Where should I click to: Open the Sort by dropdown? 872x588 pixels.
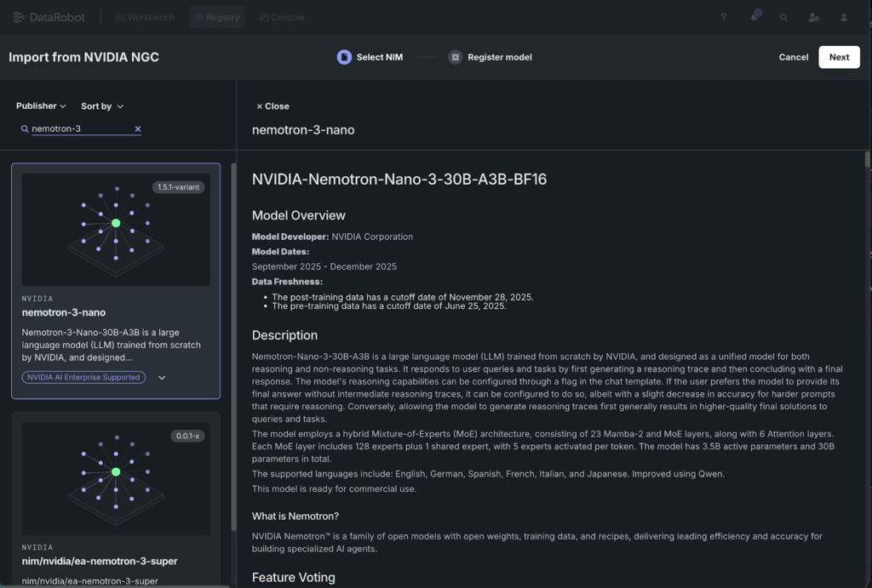tap(101, 106)
